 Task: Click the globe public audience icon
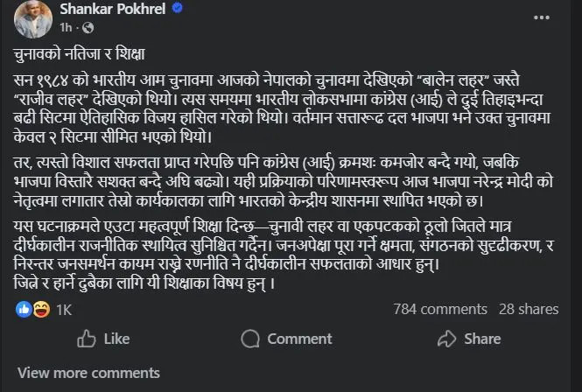tap(88, 28)
